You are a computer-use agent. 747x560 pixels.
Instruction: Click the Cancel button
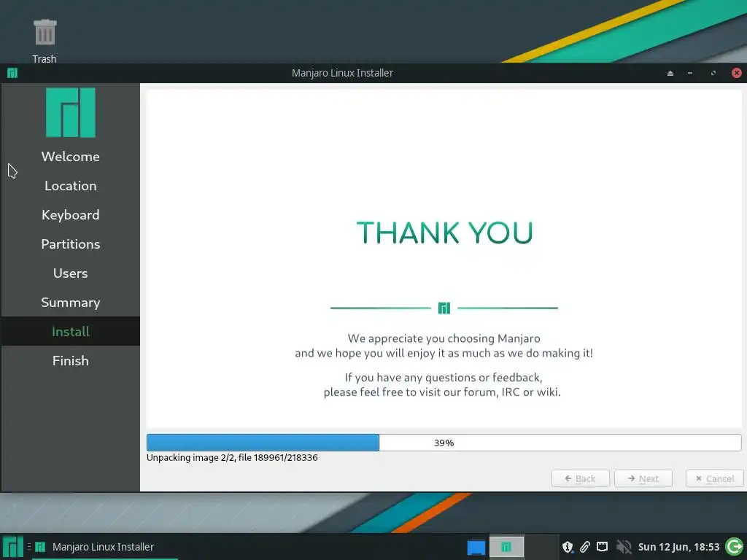point(715,478)
